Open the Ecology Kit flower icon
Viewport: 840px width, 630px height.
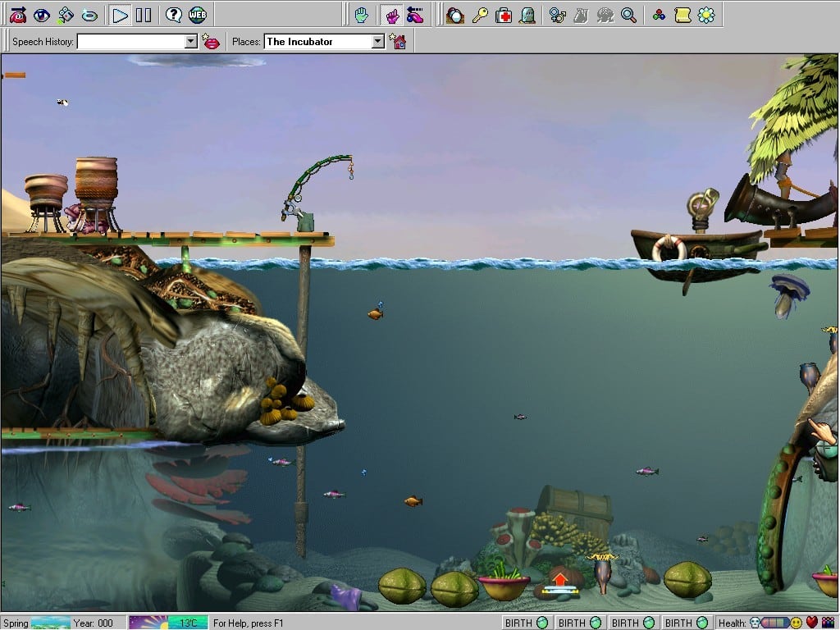point(705,15)
